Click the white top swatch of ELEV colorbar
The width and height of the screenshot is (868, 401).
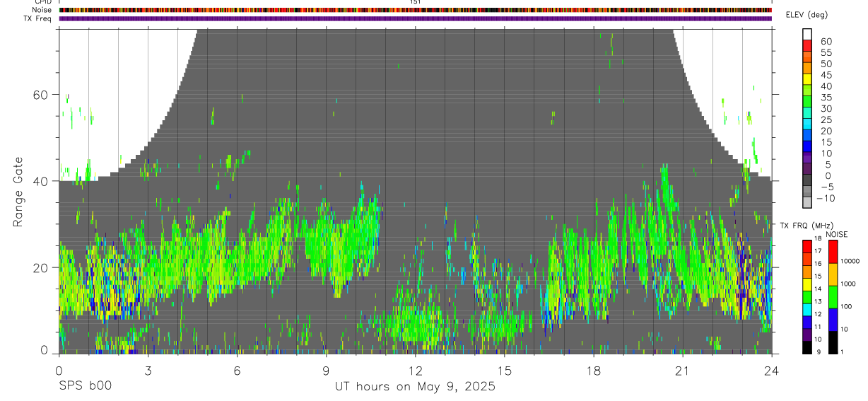point(807,34)
